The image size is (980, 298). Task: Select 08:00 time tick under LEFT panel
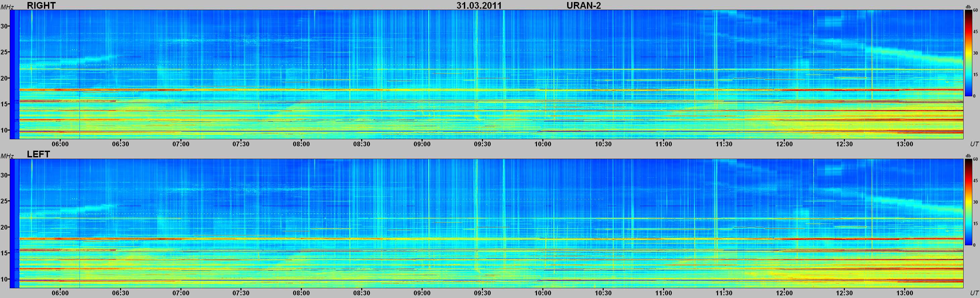pos(301,293)
